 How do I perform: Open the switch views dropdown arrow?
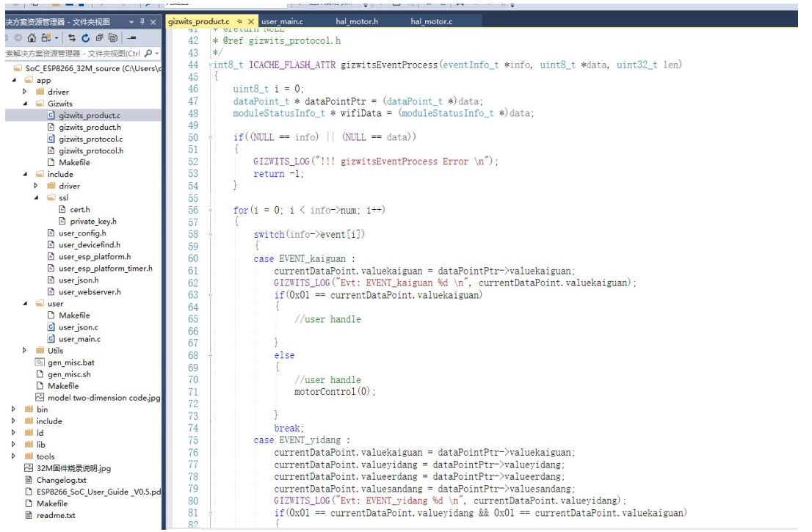[56, 37]
